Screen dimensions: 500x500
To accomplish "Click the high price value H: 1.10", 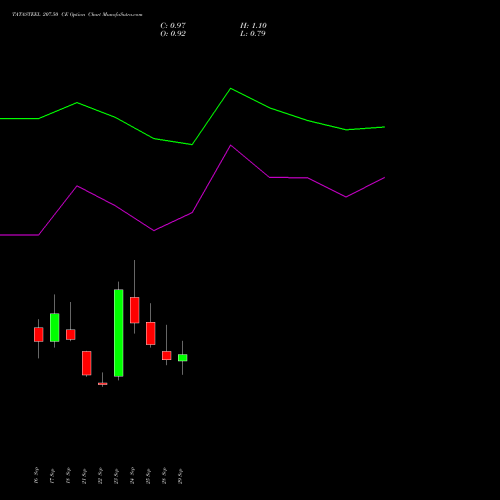I will [253, 26].
